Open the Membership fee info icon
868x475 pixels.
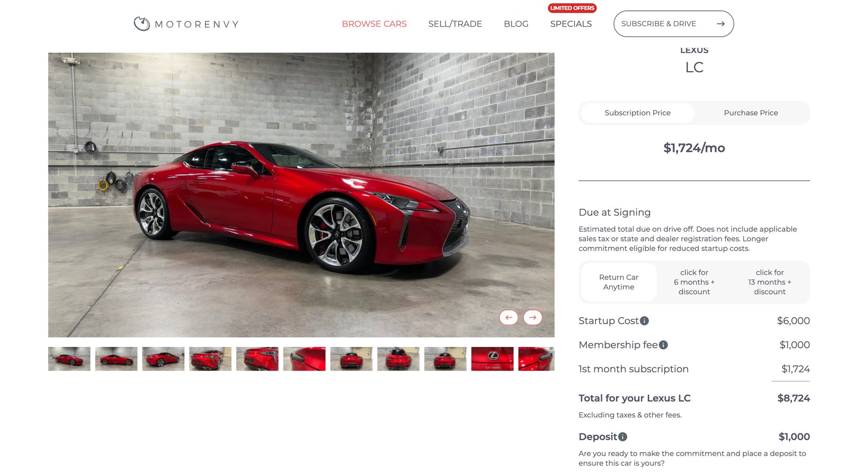(663, 345)
